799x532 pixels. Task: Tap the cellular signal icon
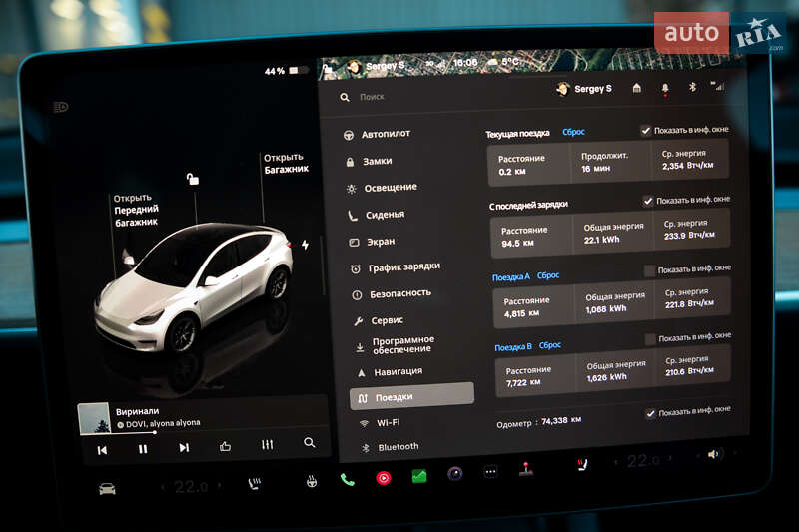(717, 86)
